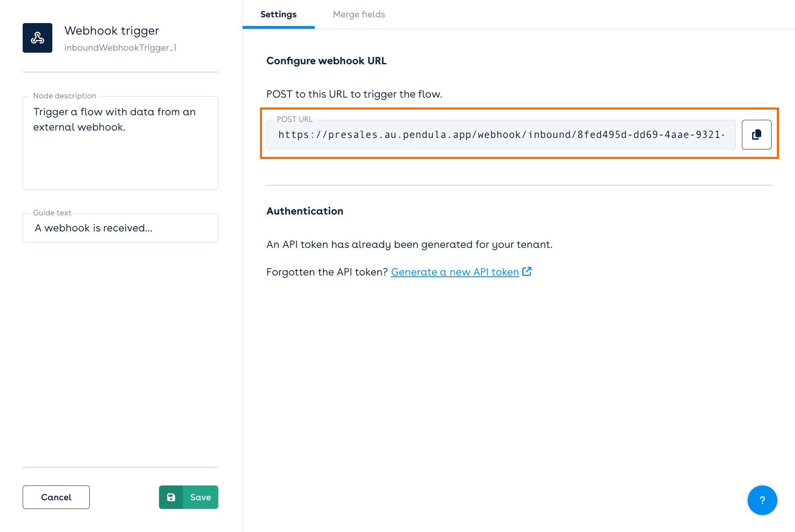The height and width of the screenshot is (532, 795).
Task: Click the external link icon after API token
Action: 527,272
